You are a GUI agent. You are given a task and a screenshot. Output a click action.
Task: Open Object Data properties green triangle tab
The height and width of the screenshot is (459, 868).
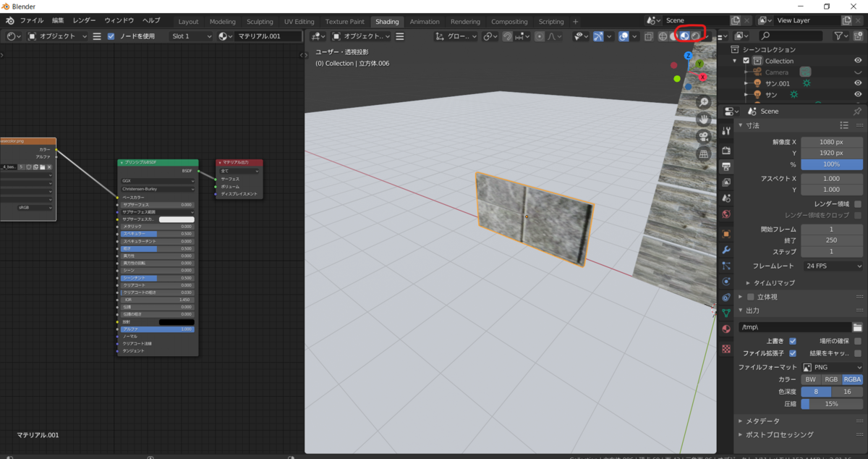coord(726,313)
